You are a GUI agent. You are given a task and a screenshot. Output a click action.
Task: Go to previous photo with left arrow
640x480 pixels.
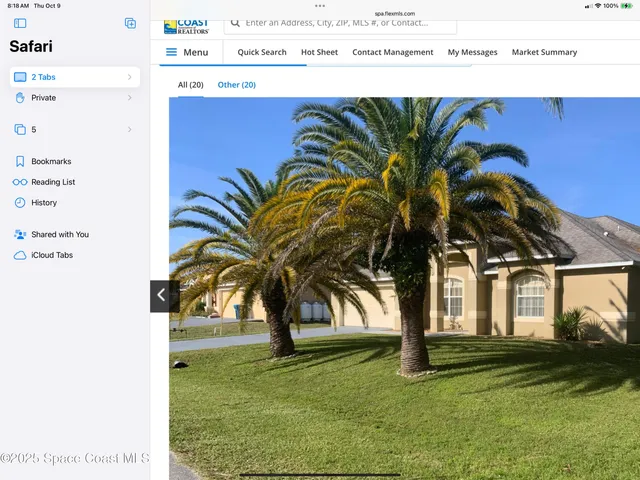162,296
